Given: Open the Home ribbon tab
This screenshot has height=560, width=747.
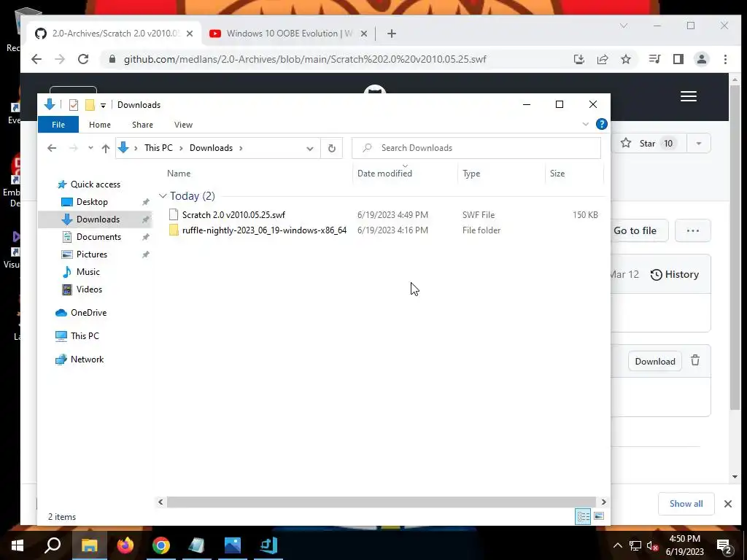Looking at the screenshot, I should [x=99, y=125].
